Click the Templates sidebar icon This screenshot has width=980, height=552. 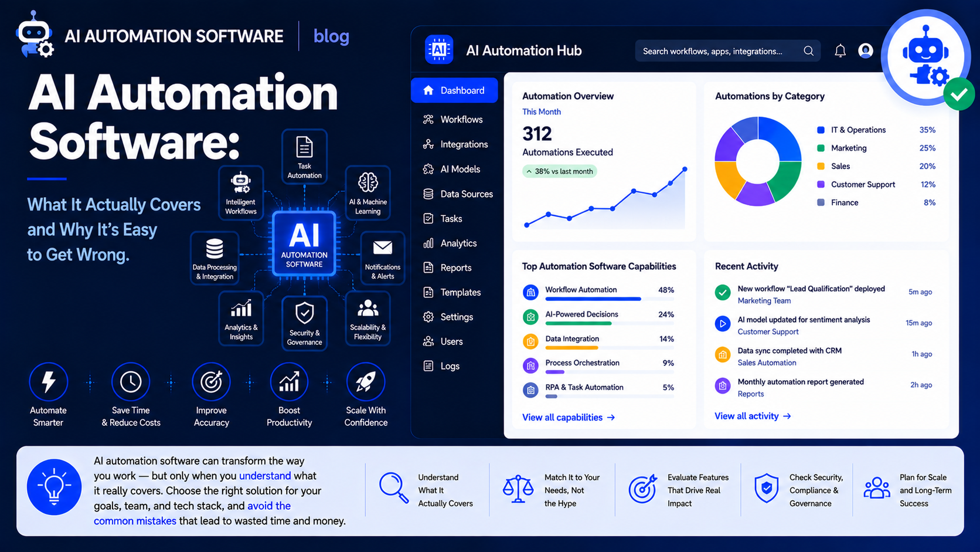pyautogui.click(x=428, y=292)
